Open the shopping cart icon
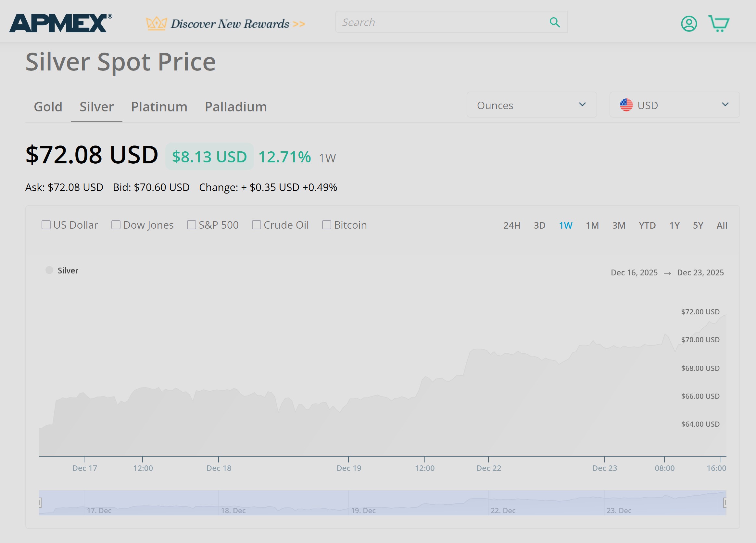The height and width of the screenshot is (543, 756). [719, 24]
